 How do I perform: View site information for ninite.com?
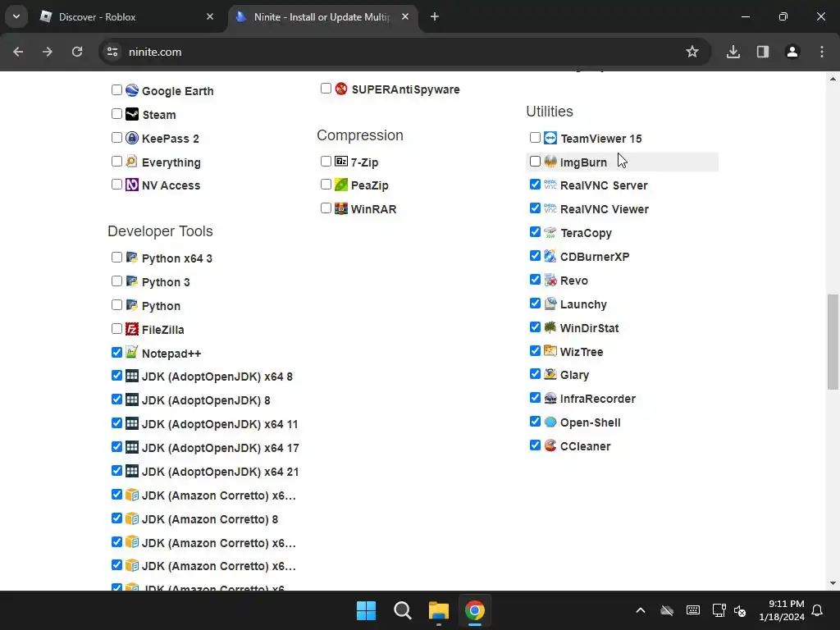pyautogui.click(x=112, y=52)
